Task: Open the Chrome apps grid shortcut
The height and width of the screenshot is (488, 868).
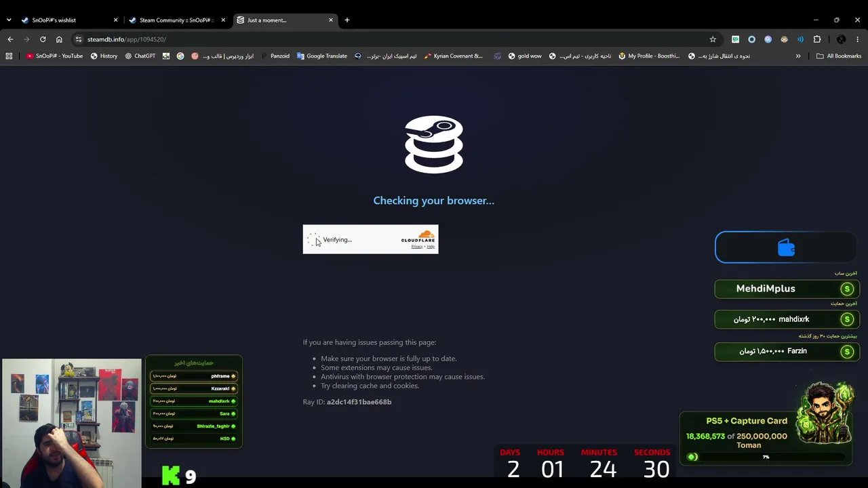Action: [x=9, y=56]
